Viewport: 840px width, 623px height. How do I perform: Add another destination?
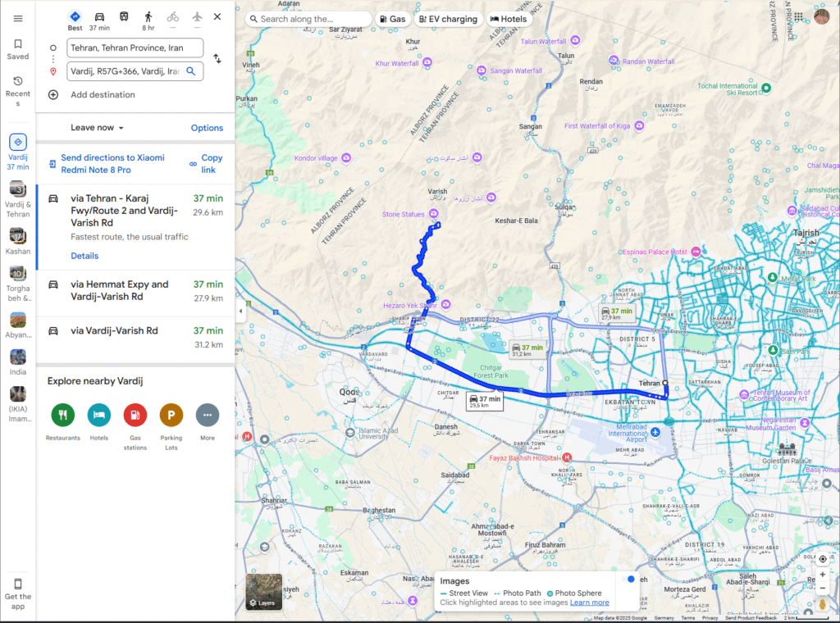(103, 95)
